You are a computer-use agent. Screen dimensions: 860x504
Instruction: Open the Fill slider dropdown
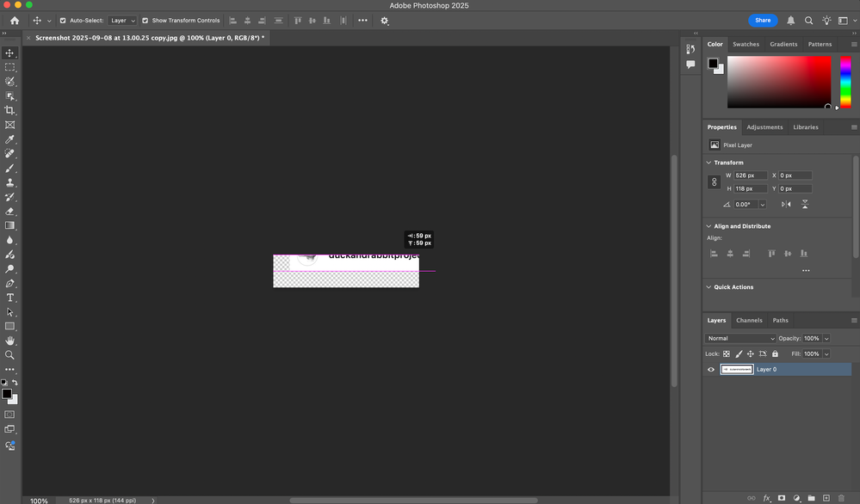(826, 353)
